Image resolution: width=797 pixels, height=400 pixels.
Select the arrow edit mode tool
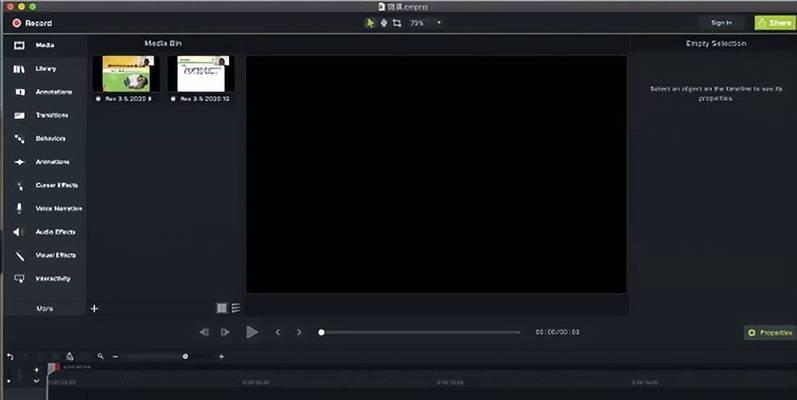pos(370,23)
